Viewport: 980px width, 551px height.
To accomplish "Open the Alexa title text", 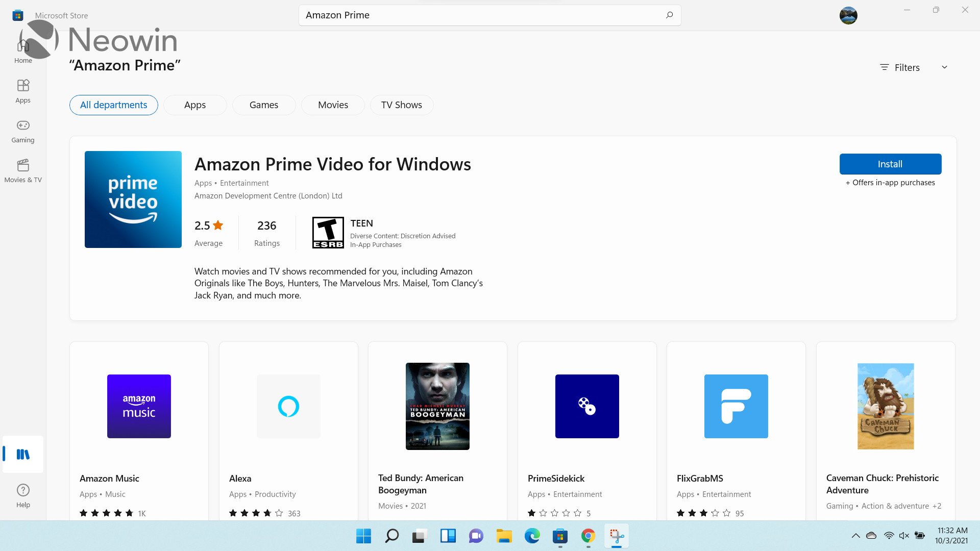I will (240, 479).
